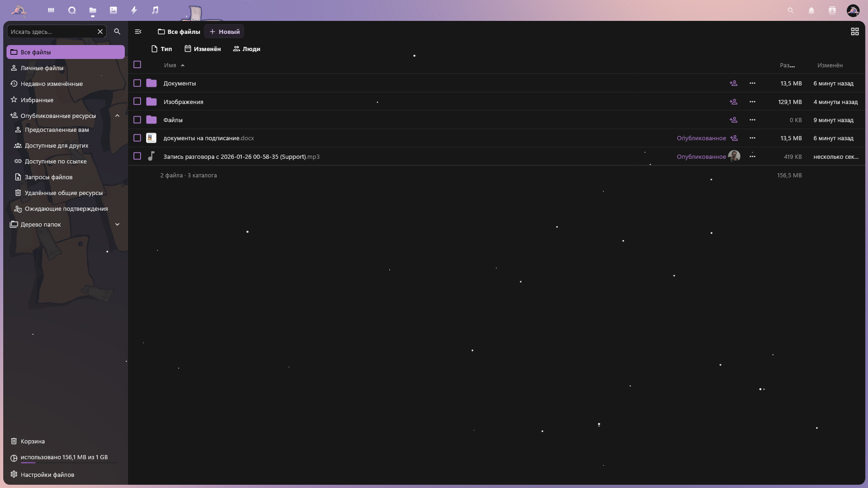Switch to grid view layout

pos(855,31)
